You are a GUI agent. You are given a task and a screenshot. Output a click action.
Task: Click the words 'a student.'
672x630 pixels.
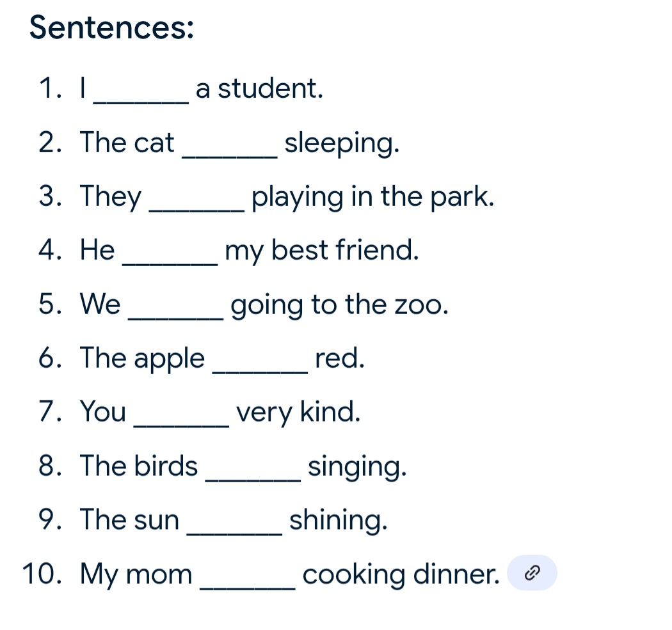tap(259, 89)
